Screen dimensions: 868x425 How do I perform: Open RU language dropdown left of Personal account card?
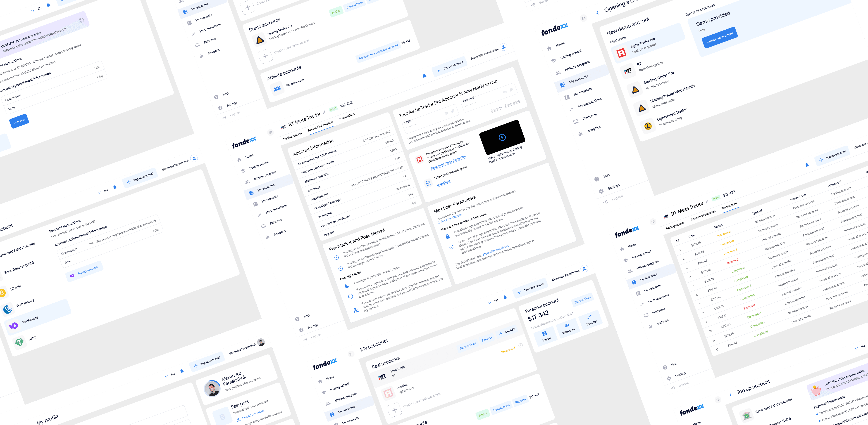[493, 301]
